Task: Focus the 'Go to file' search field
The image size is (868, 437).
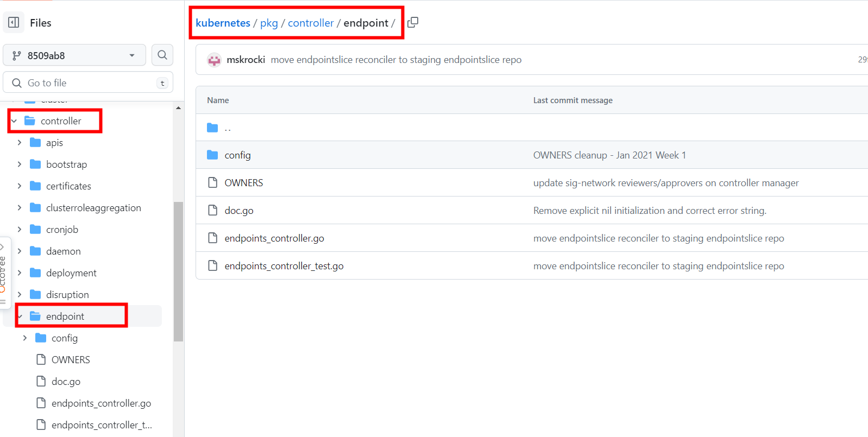Action: pos(88,83)
